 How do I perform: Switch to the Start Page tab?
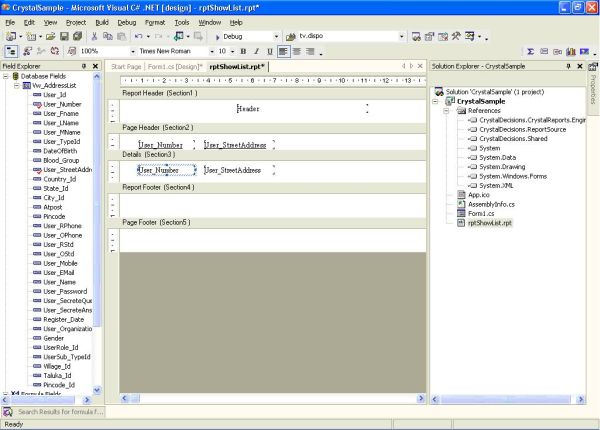126,67
